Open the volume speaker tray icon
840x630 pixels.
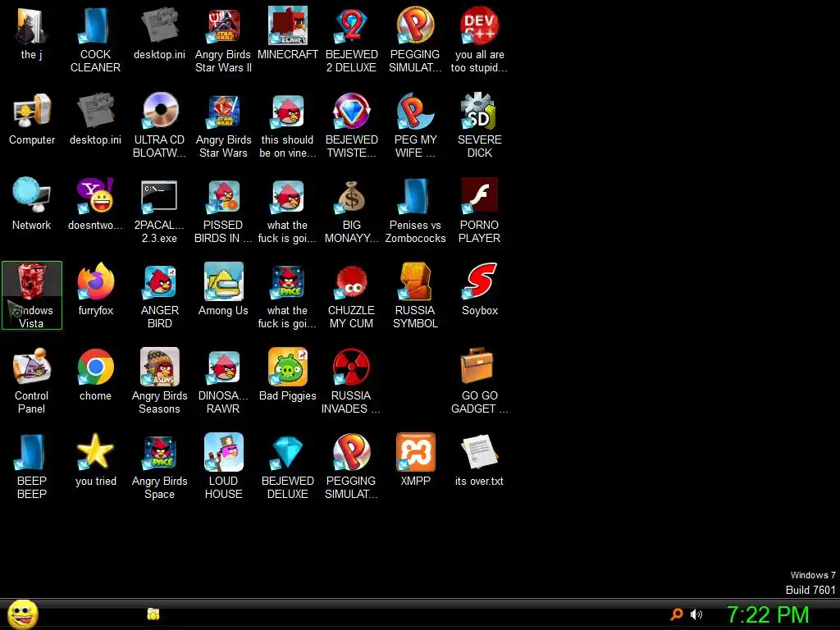pos(696,614)
